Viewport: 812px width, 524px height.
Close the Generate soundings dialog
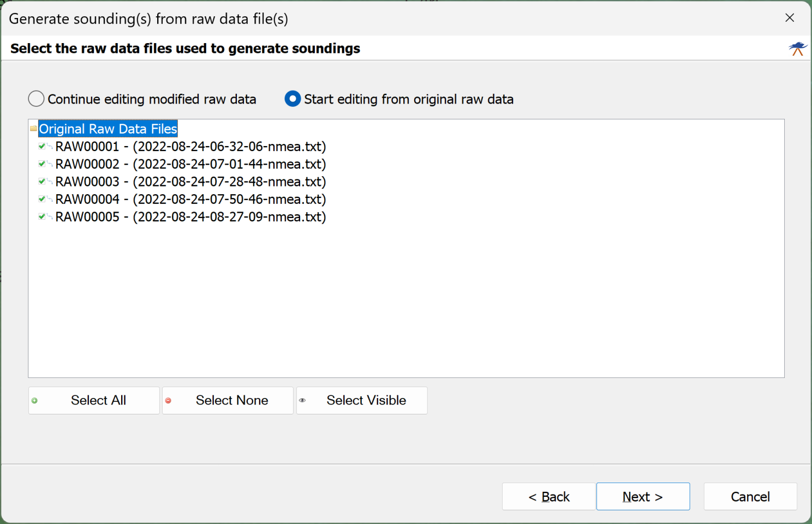point(790,18)
